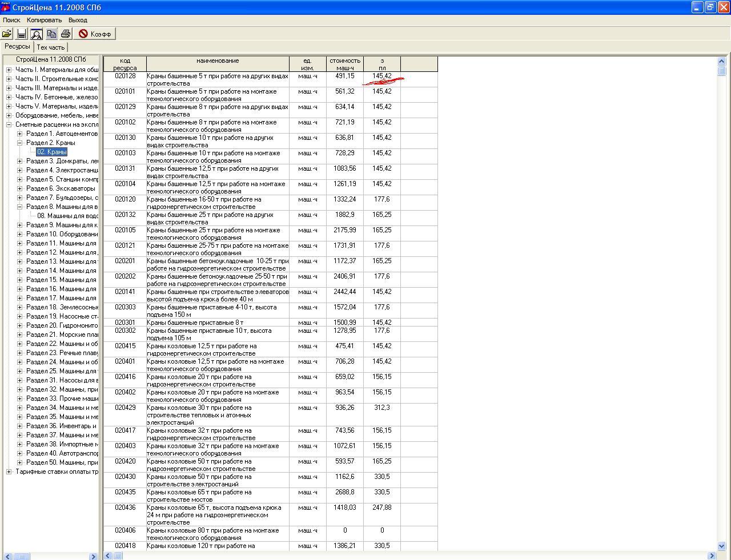This screenshot has height=560, width=731.
Task: Expand Часть I. Материалы node
Action: [x=9, y=70]
